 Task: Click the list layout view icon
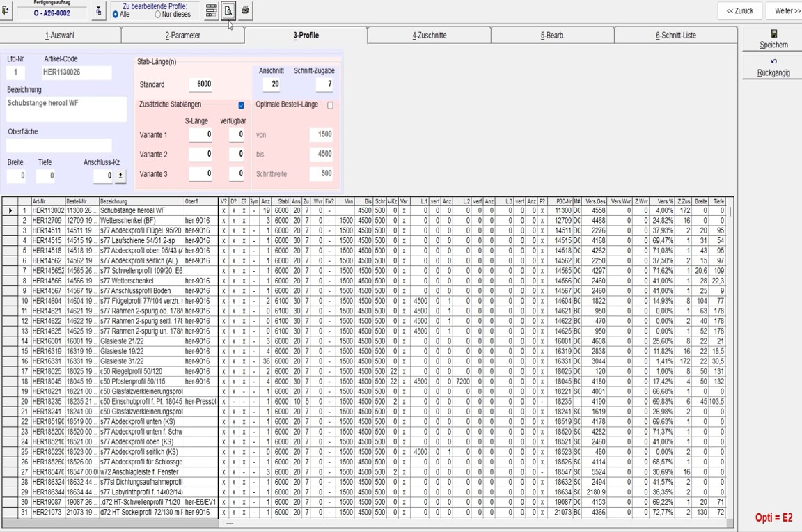(211, 10)
